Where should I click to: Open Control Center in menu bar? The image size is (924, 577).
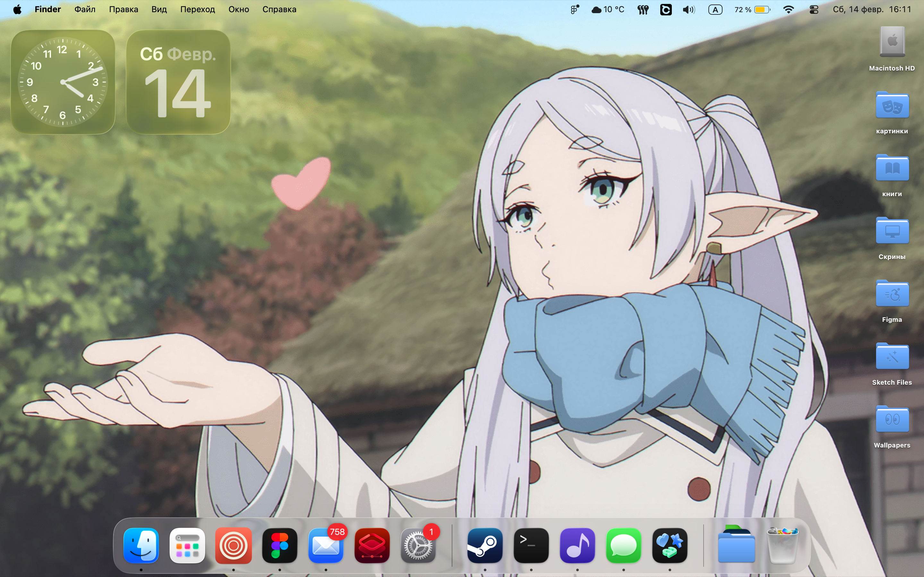click(x=814, y=10)
